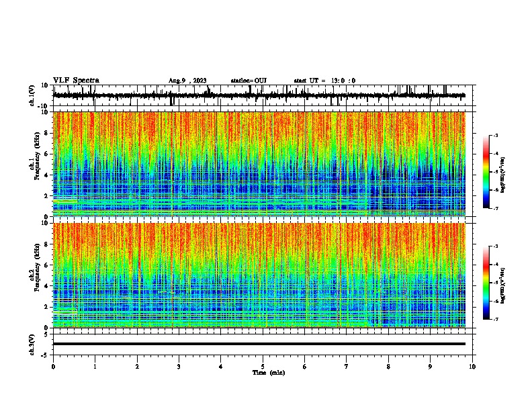Click the "5" tick on ch.3(V) axis
Screen dimensions: 532x411
(x=46, y=334)
